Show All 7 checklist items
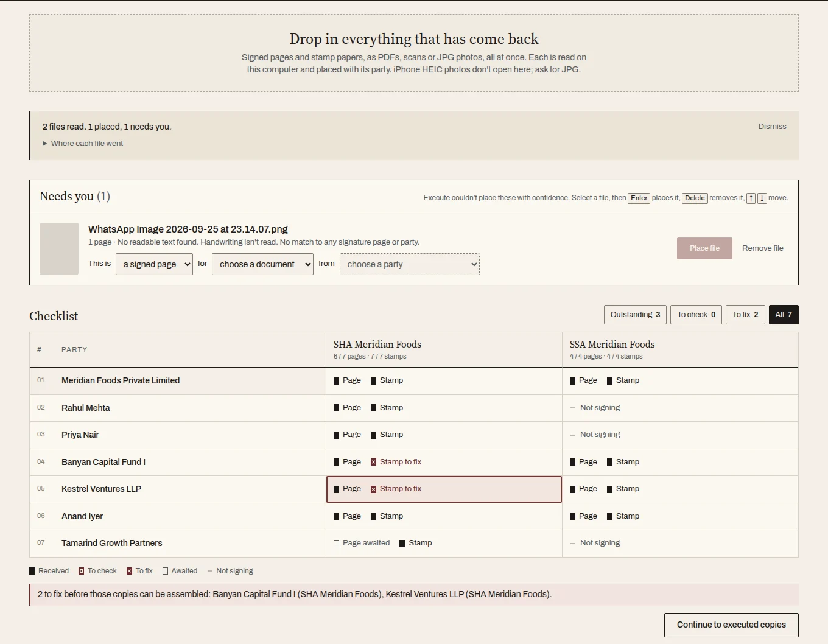 (784, 315)
